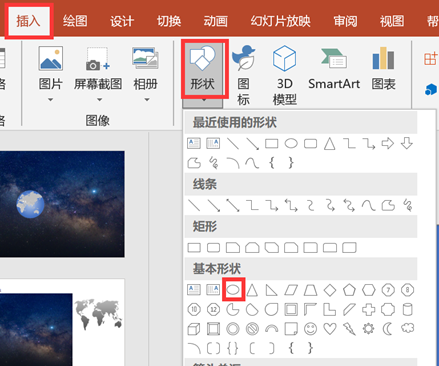Select the diamond in 基本形状
The width and height of the screenshot is (439, 366).
pos(330,290)
